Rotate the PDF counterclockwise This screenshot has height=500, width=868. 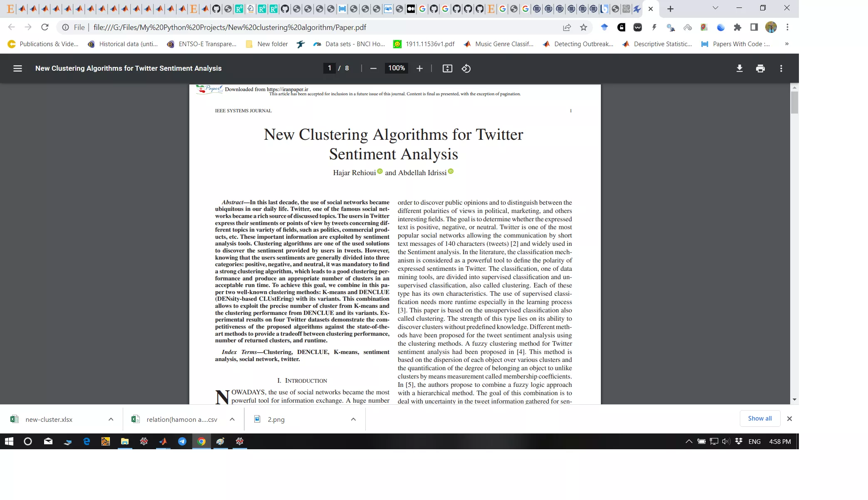point(466,68)
